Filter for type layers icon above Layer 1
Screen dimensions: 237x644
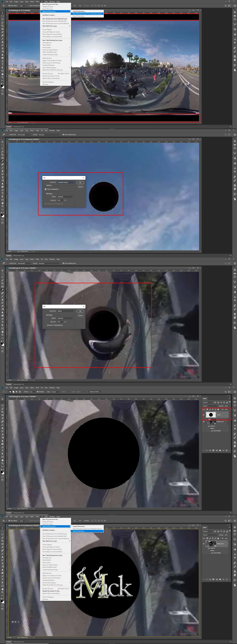point(221,402)
